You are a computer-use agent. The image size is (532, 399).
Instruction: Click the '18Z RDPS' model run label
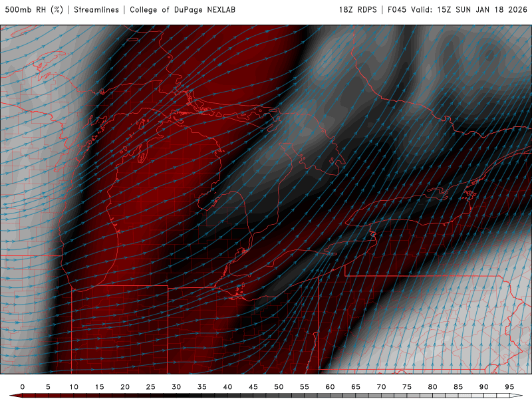pos(358,10)
